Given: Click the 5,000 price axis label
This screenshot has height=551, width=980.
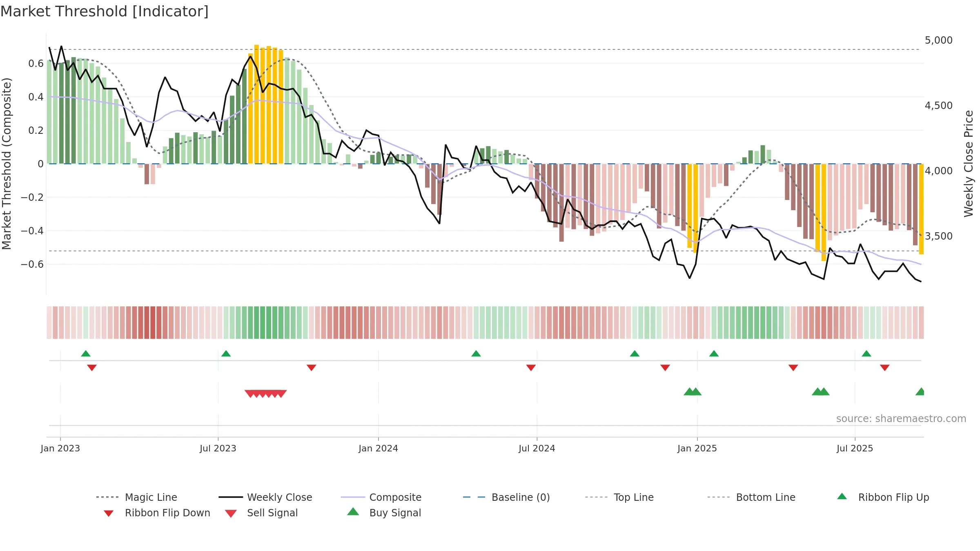Looking at the screenshot, I should (939, 40).
